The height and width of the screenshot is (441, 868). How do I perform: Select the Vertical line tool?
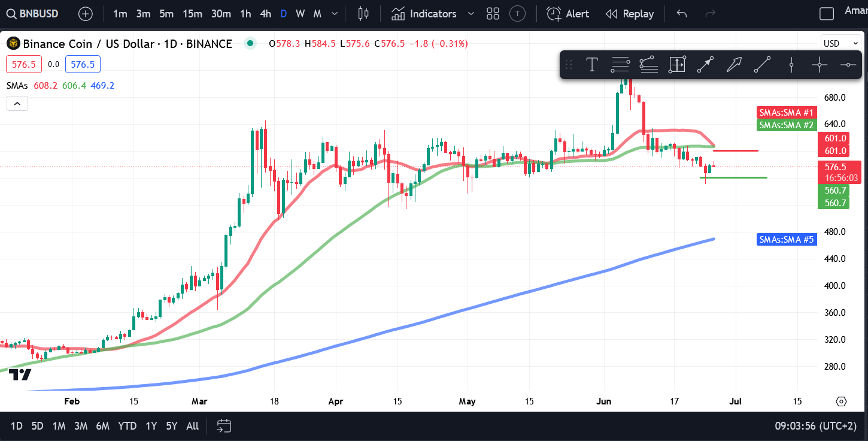click(791, 64)
